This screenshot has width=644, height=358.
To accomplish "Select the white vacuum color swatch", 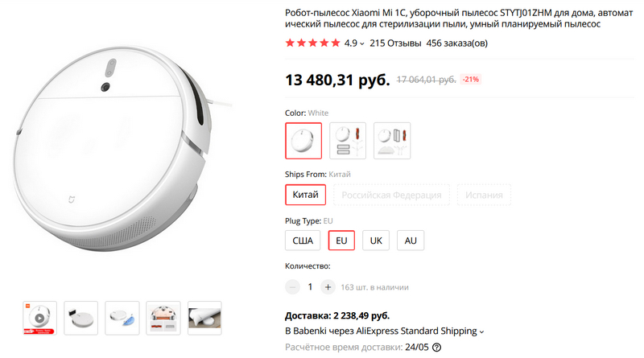I will tap(303, 141).
